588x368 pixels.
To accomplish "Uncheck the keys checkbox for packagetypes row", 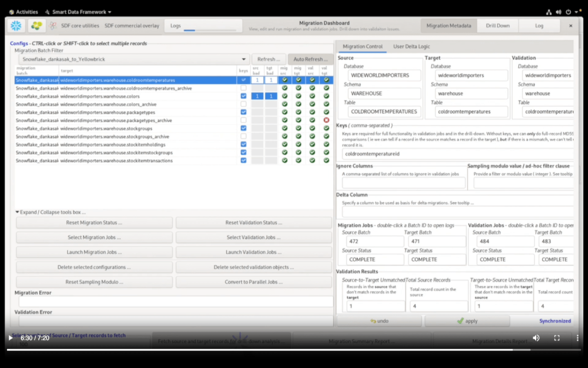I will point(243,112).
